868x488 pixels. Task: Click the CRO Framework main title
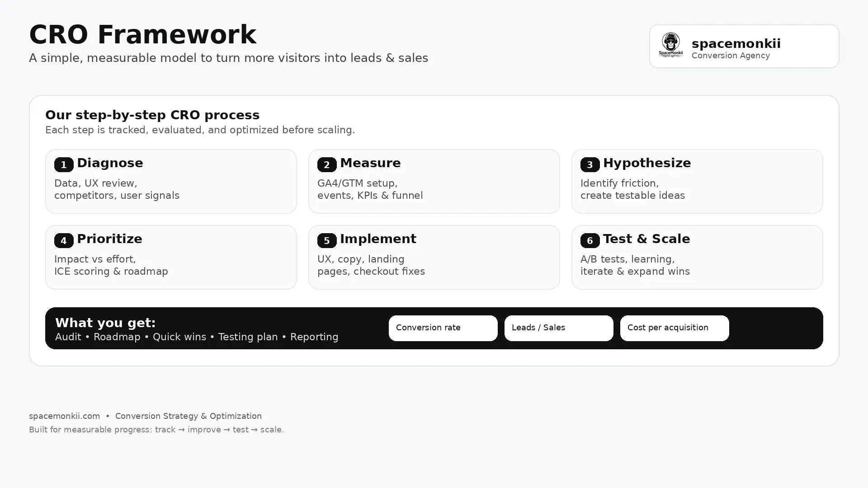pos(142,35)
